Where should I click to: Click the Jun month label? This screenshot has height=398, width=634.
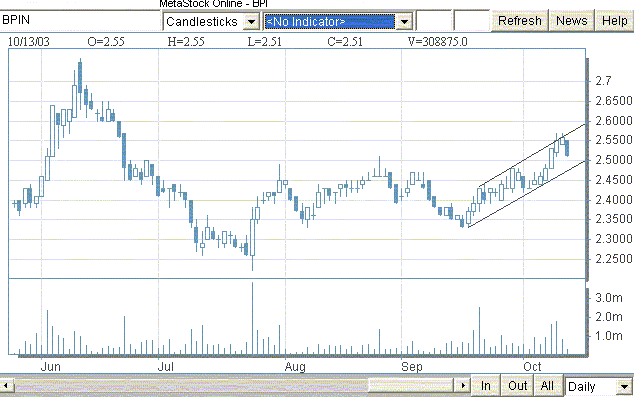[x=51, y=366]
